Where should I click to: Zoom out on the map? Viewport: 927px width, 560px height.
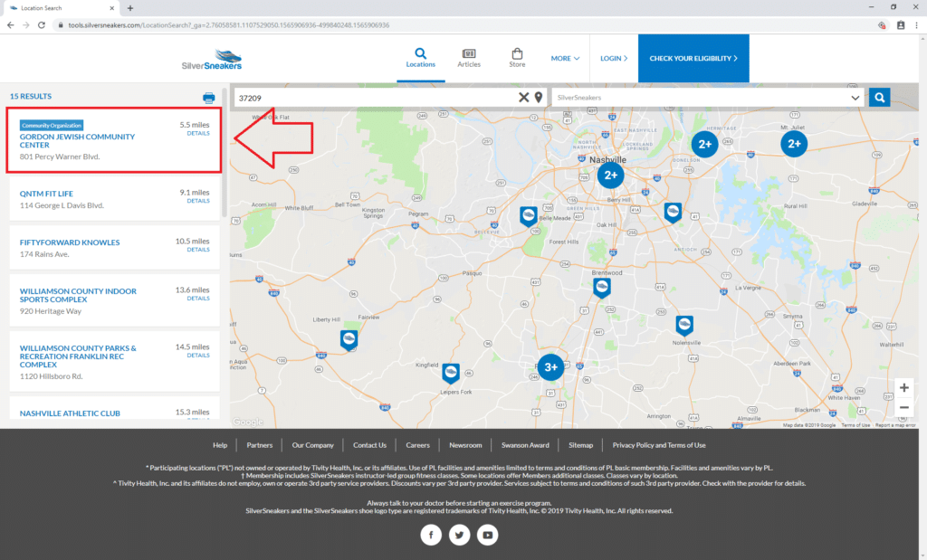(904, 408)
